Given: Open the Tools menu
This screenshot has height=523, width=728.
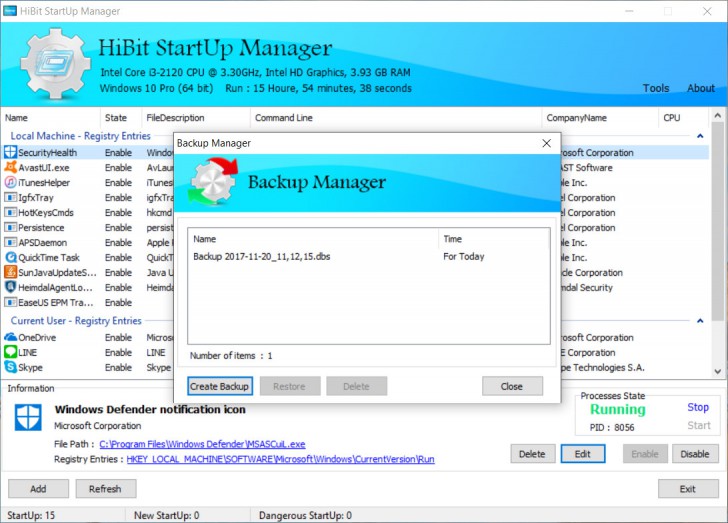Looking at the screenshot, I should click(x=656, y=88).
